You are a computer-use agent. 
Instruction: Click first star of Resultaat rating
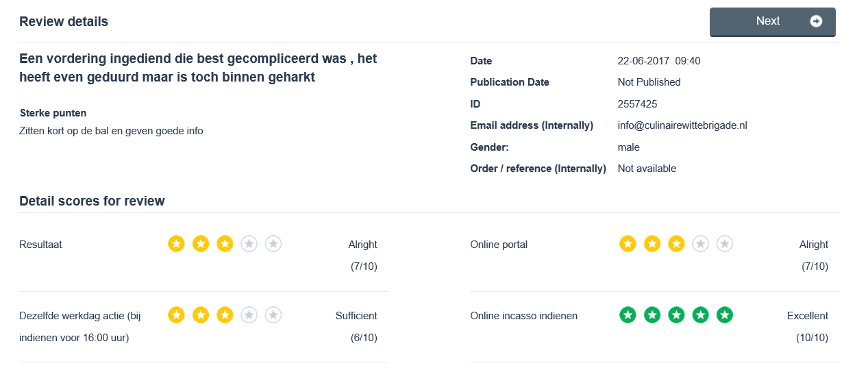[176, 243]
